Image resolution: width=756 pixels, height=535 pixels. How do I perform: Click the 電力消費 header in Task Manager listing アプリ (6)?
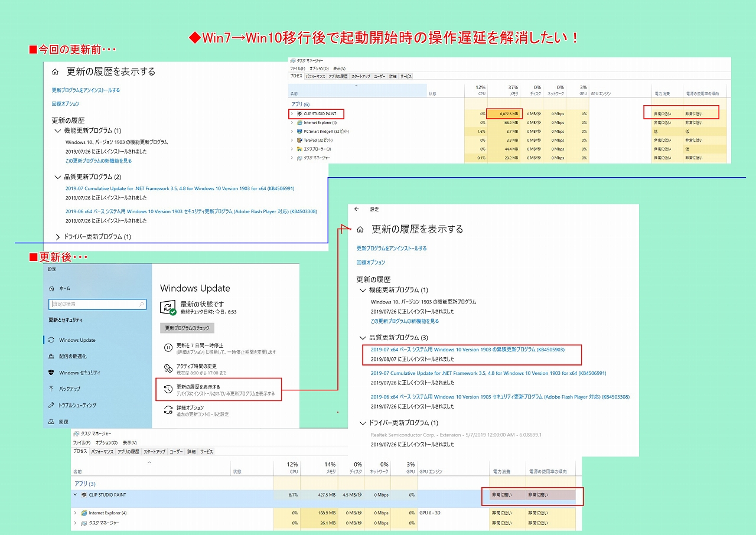pos(662,93)
